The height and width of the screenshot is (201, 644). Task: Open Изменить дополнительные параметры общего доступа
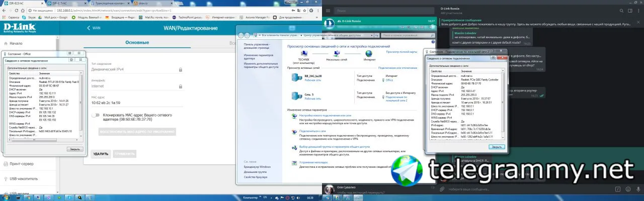coord(261,65)
